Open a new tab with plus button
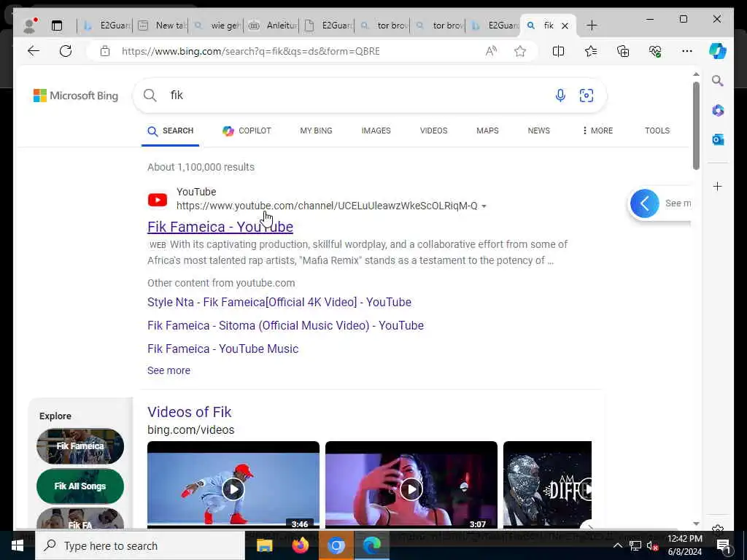The image size is (747, 560). point(592,26)
